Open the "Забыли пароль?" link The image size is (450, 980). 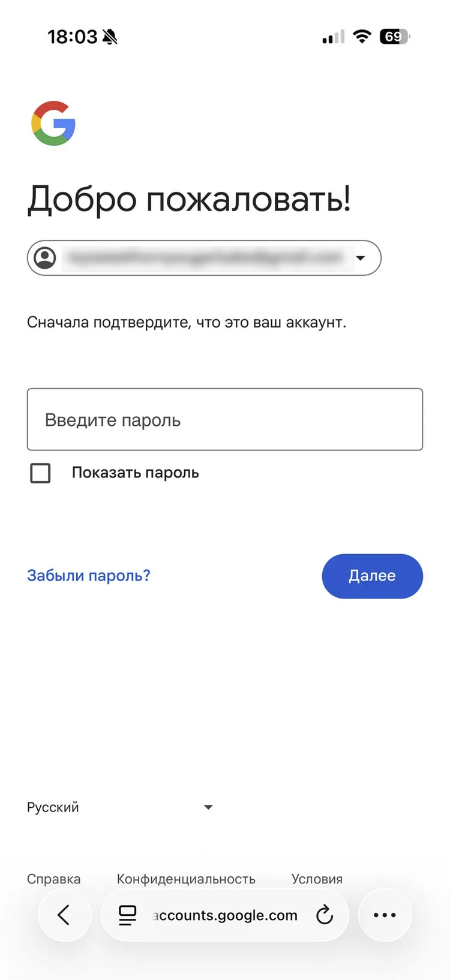pyautogui.click(x=89, y=576)
